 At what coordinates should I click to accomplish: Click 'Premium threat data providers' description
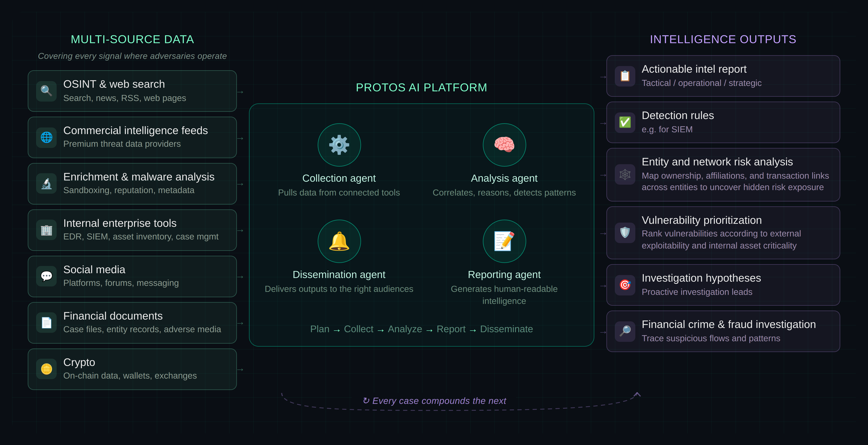pos(122,144)
